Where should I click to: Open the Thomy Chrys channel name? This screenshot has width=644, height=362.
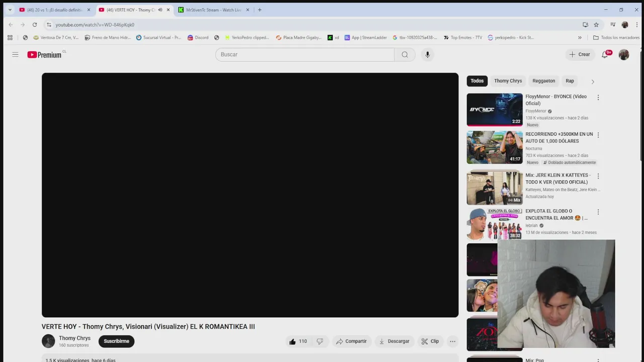[74, 338]
